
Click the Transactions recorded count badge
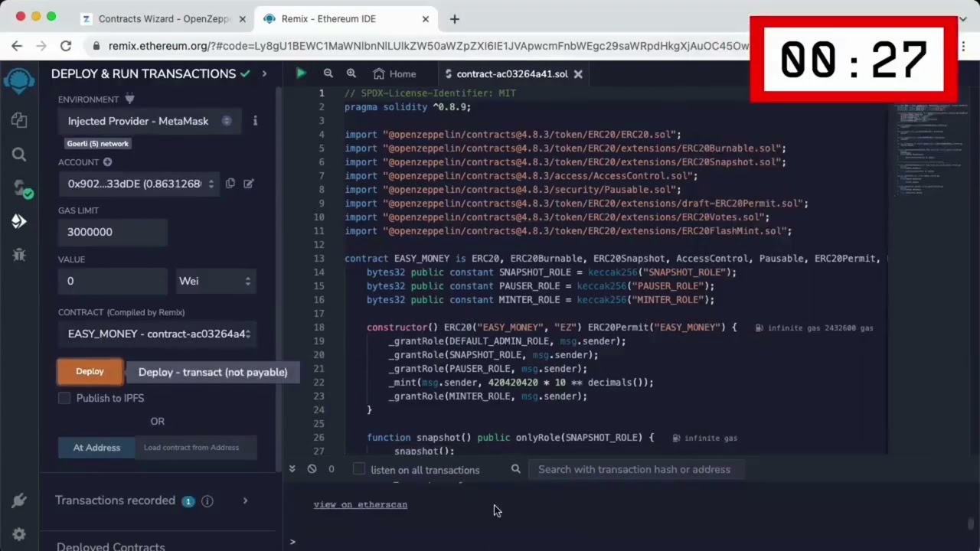(x=188, y=501)
